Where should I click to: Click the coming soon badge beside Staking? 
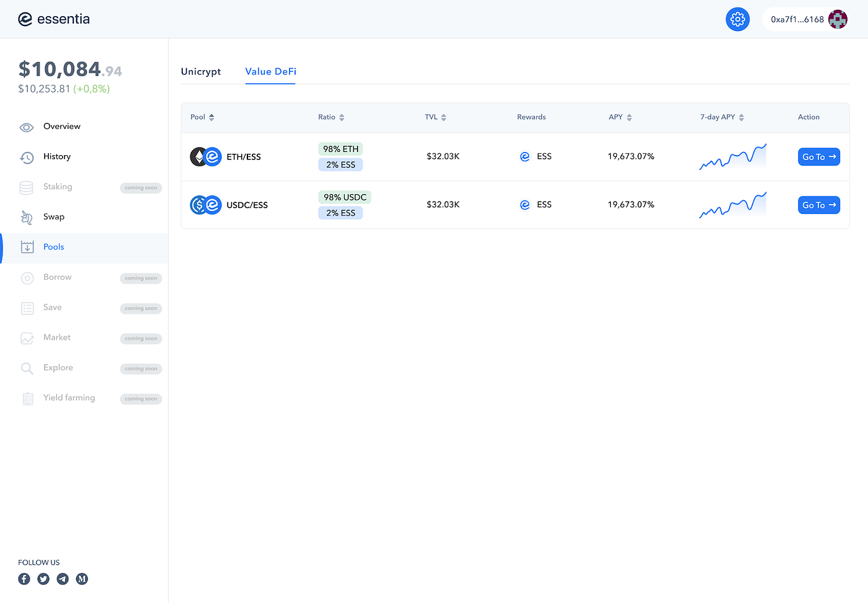pos(141,188)
